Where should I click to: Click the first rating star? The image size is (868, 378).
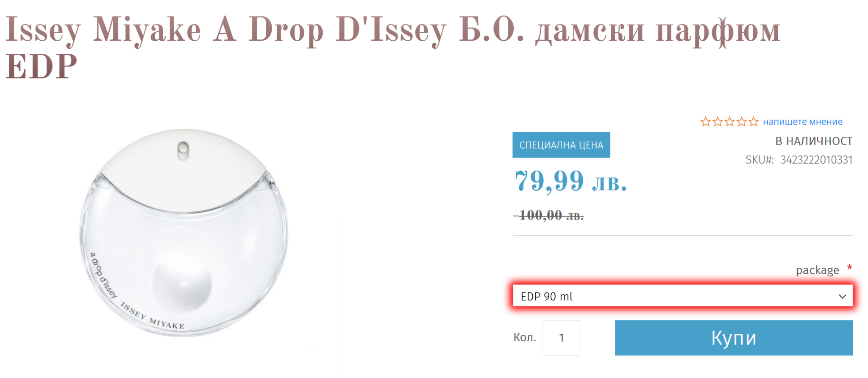click(705, 122)
